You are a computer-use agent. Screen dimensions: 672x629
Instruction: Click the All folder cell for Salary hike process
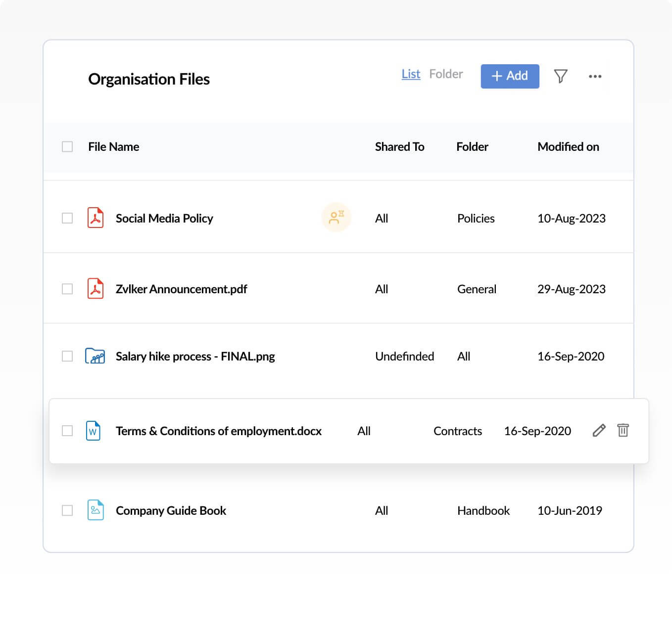pyautogui.click(x=464, y=356)
